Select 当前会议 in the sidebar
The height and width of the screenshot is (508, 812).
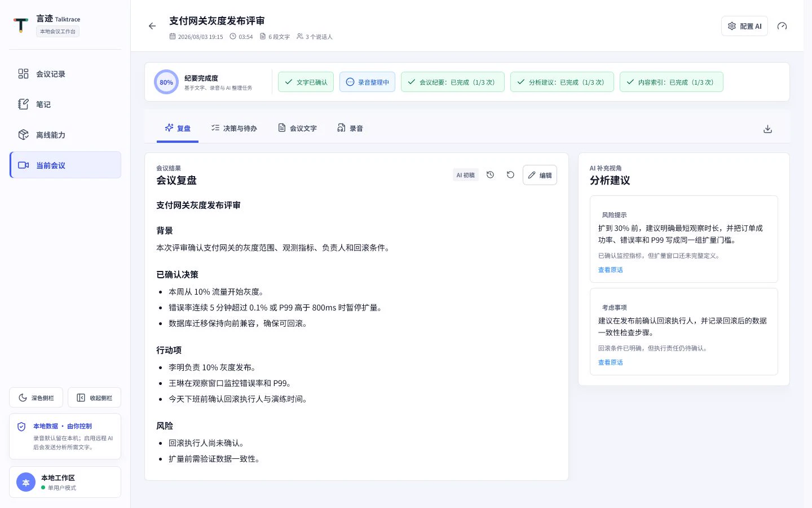click(65, 165)
